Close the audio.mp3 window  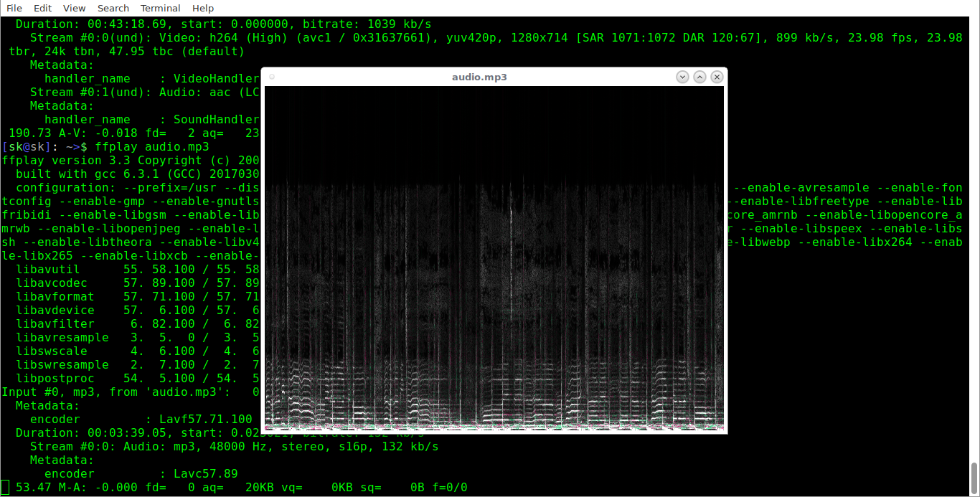click(717, 77)
